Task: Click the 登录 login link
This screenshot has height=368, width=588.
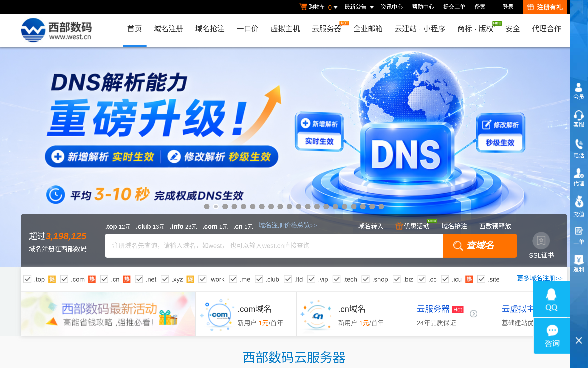Action: (x=508, y=7)
